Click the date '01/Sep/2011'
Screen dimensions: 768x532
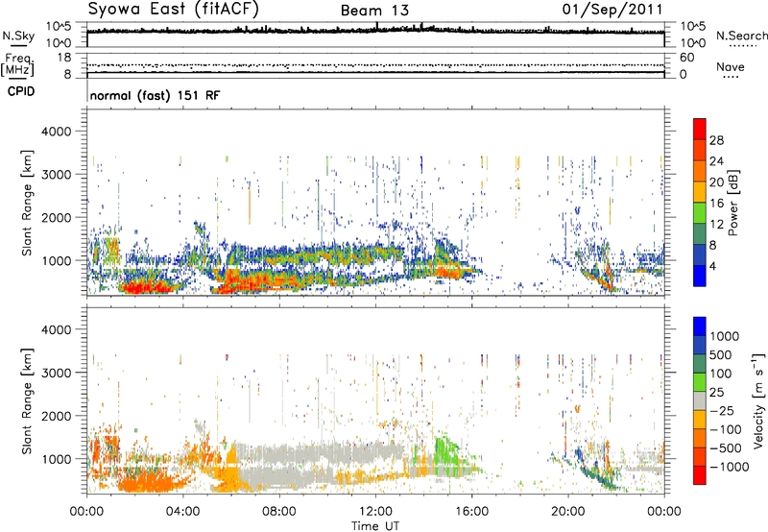[612, 10]
